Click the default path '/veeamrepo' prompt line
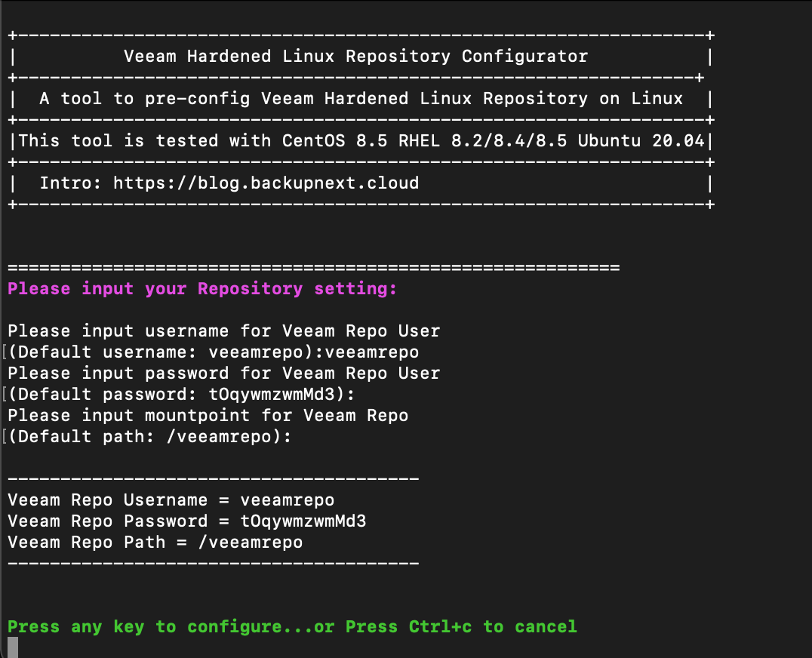The height and width of the screenshot is (658, 812). (149, 436)
